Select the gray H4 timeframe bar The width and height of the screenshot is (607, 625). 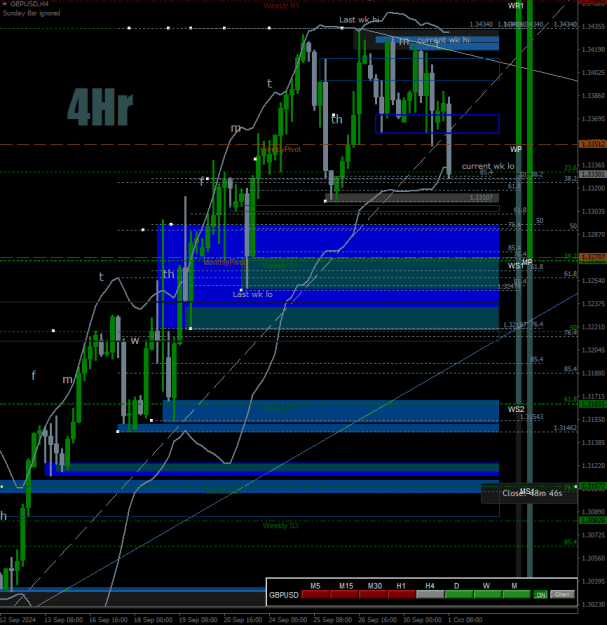(x=430, y=595)
